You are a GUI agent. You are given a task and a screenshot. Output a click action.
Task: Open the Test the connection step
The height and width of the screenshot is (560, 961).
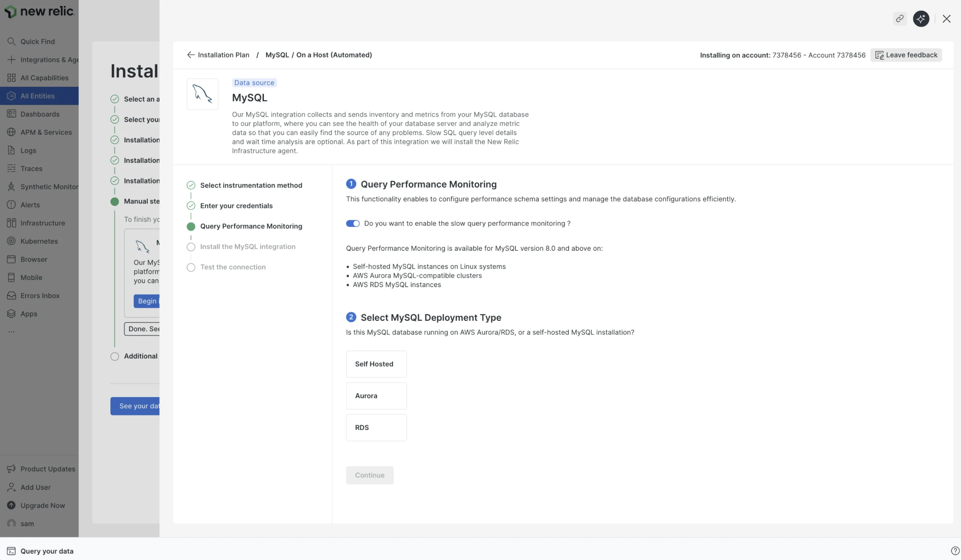[233, 267]
